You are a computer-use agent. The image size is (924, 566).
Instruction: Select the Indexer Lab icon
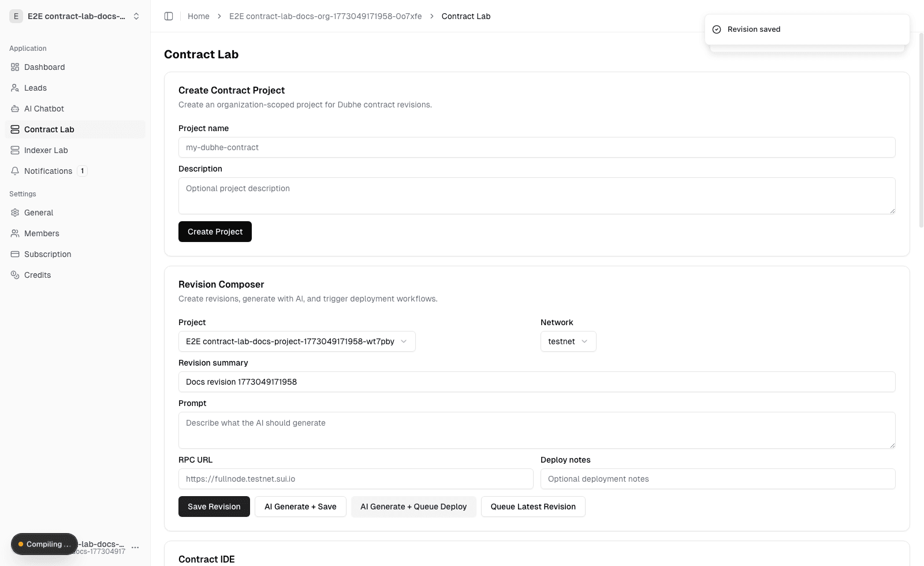[x=15, y=150]
